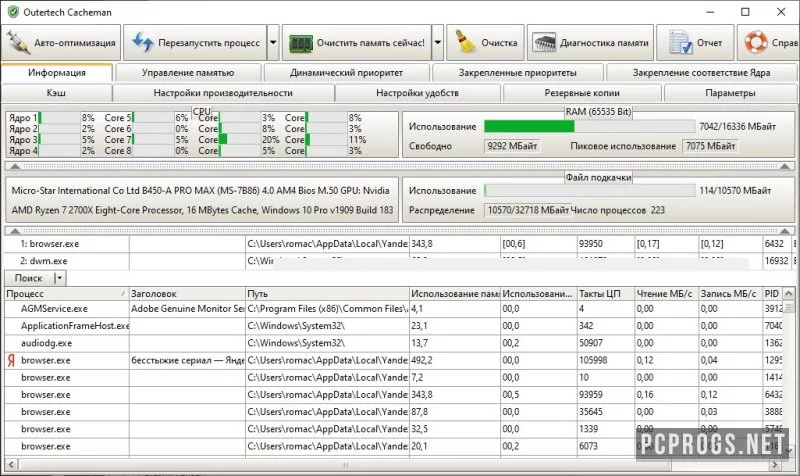Open the Кэш tab

56,93
